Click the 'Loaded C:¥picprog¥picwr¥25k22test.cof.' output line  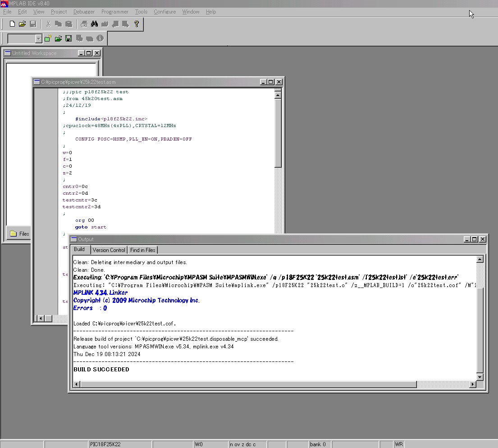coord(124,324)
